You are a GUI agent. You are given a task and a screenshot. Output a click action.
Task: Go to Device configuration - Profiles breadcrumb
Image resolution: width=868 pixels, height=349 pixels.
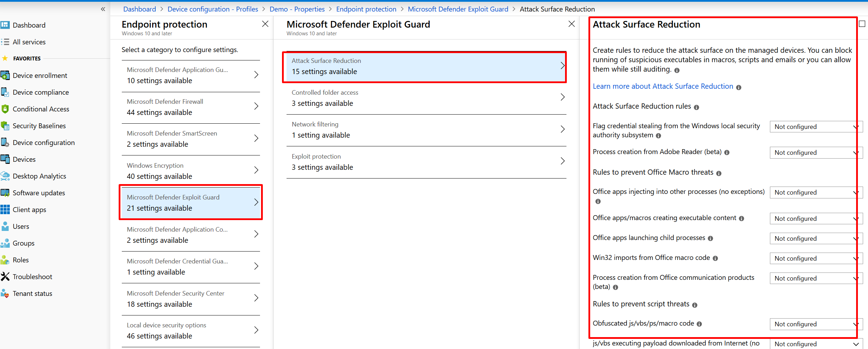click(x=213, y=9)
